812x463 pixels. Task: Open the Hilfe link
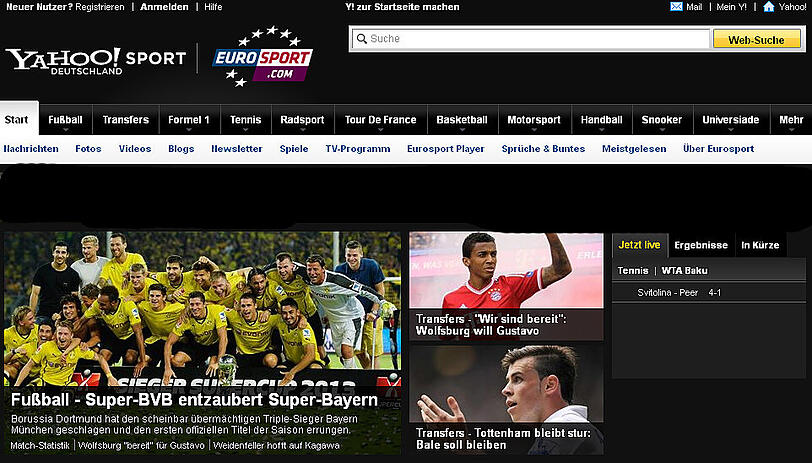click(213, 7)
